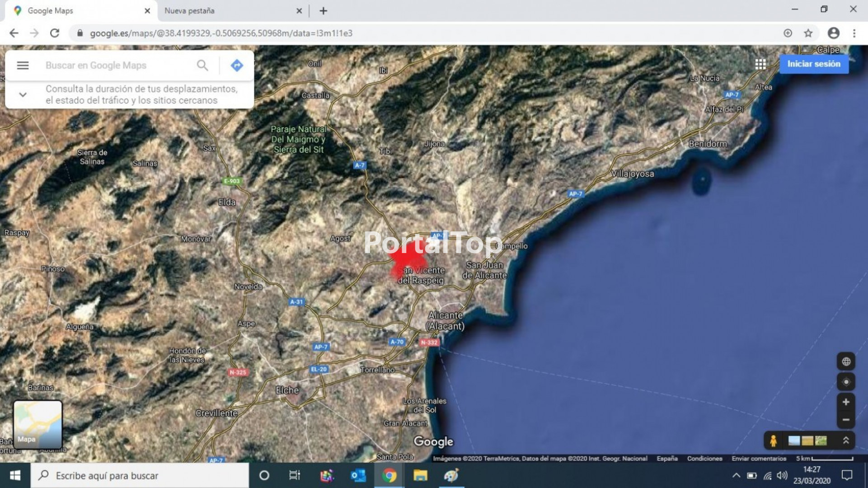The image size is (868, 488).
Task: Click the Iniciar sesión button
Action: [x=814, y=64]
